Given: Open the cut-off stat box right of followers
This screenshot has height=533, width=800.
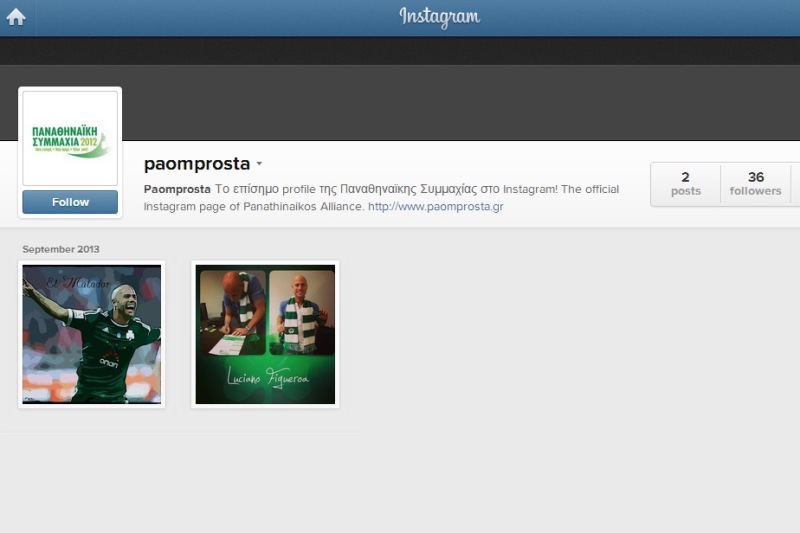Looking at the screenshot, I should [x=795, y=184].
